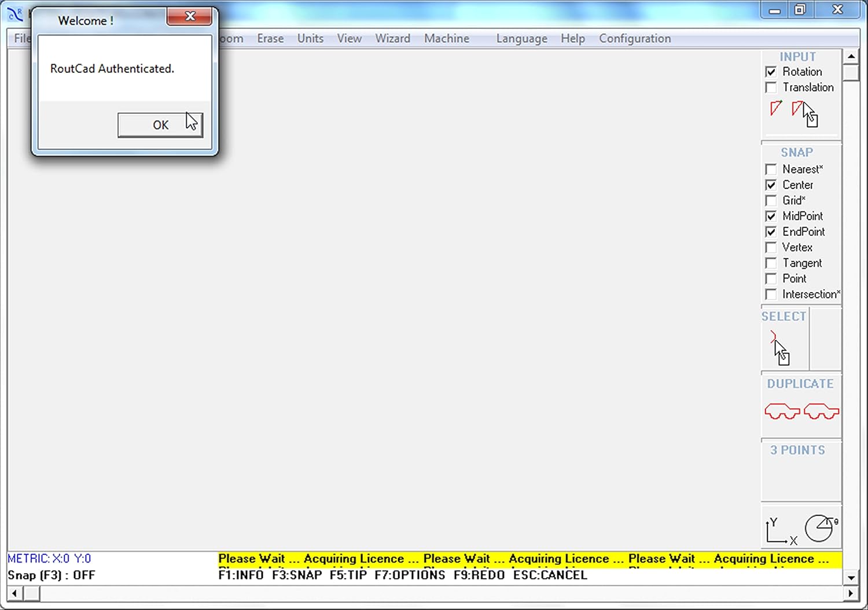
Task: Click the vertical scrollbar up arrow
Action: tap(851, 57)
